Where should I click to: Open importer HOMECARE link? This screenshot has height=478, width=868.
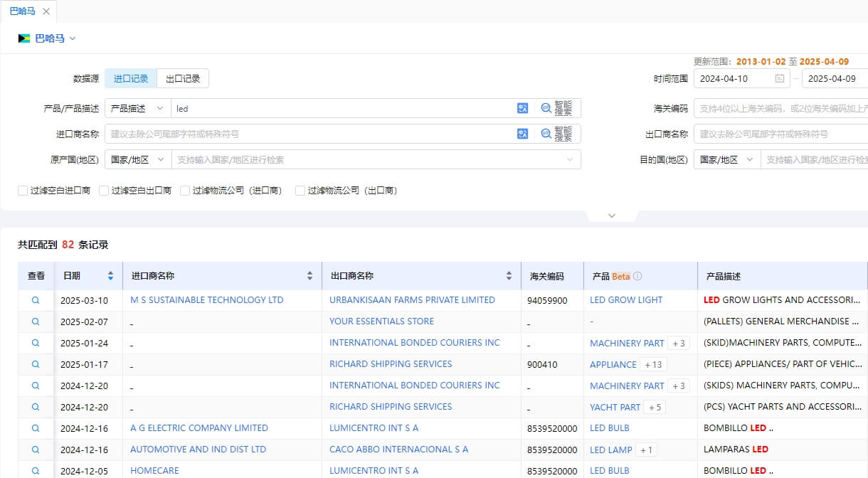(x=154, y=470)
